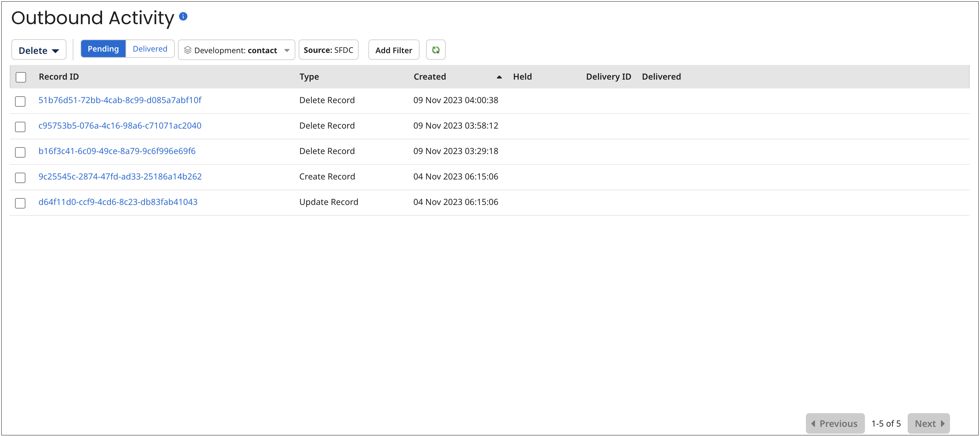The image size is (980, 436).
Task: Click the refresh activity list icon
Action: click(x=436, y=50)
